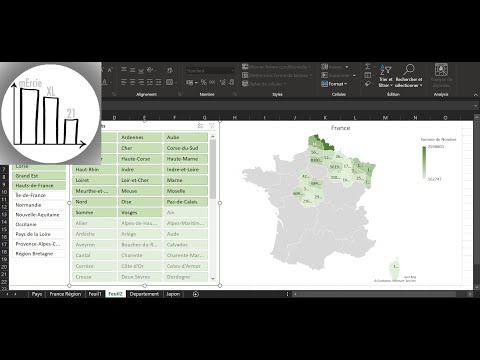480x360 pixels.
Task: Apply the thousands separator format
Action: click(x=212, y=82)
